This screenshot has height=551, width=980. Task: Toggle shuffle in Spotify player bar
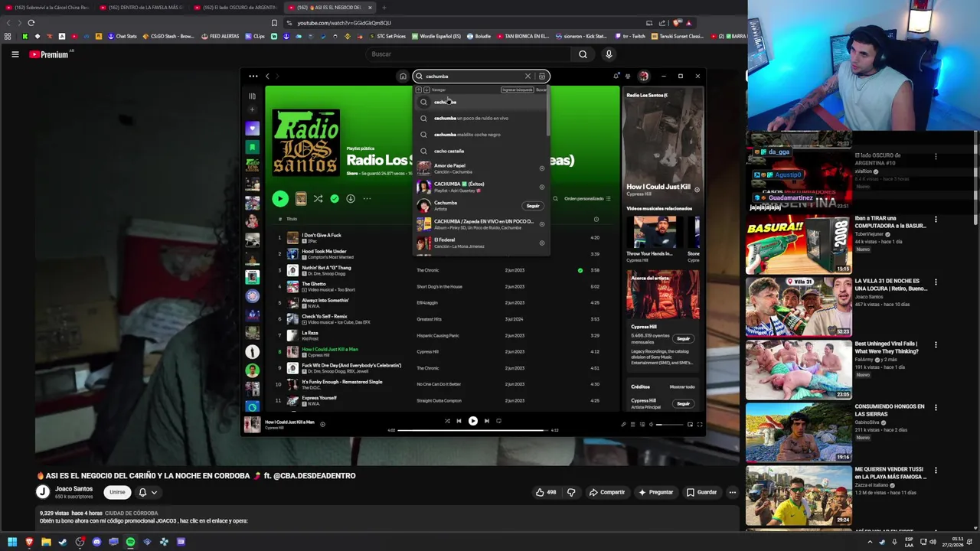pos(447,421)
